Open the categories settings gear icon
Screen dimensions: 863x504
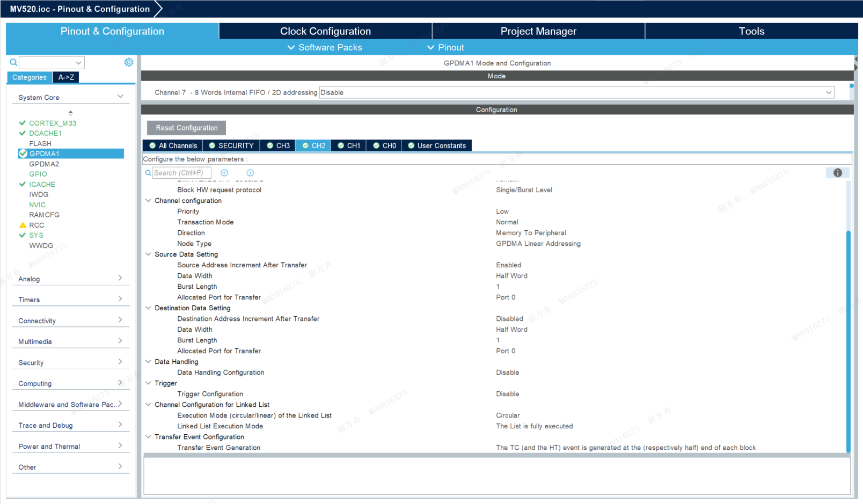point(129,62)
